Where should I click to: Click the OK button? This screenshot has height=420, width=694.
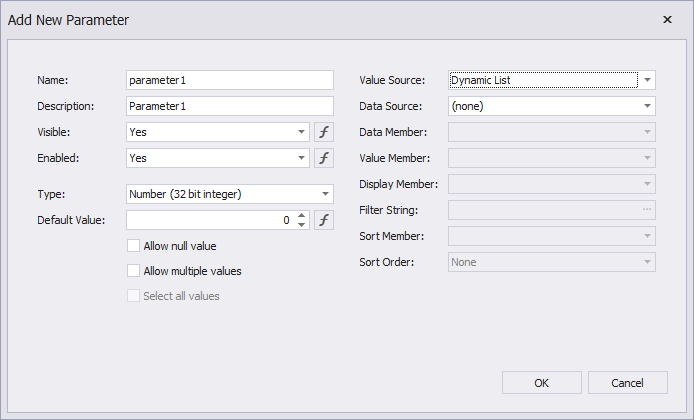click(x=541, y=382)
